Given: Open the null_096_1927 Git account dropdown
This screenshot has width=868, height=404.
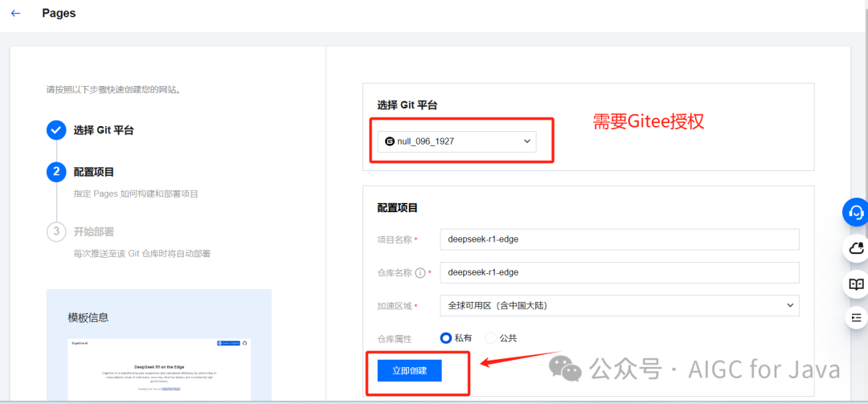Looking at the screenshot, I should coord(457,141).
